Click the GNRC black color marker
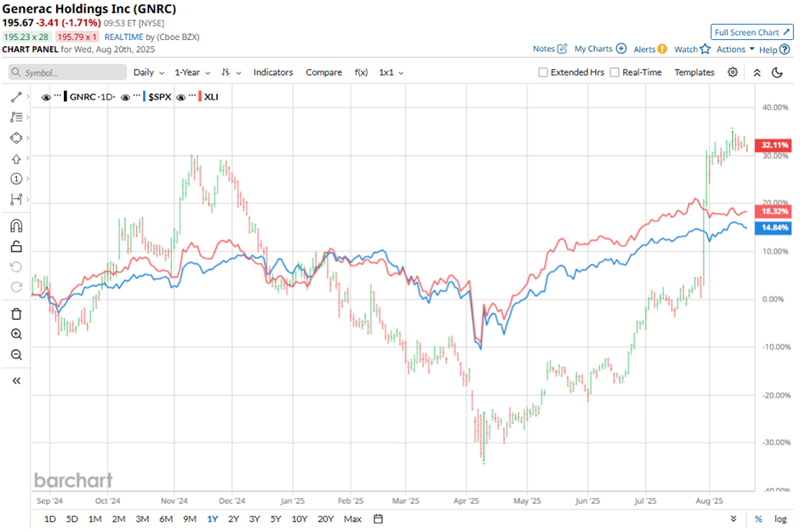 coord(66,96)
